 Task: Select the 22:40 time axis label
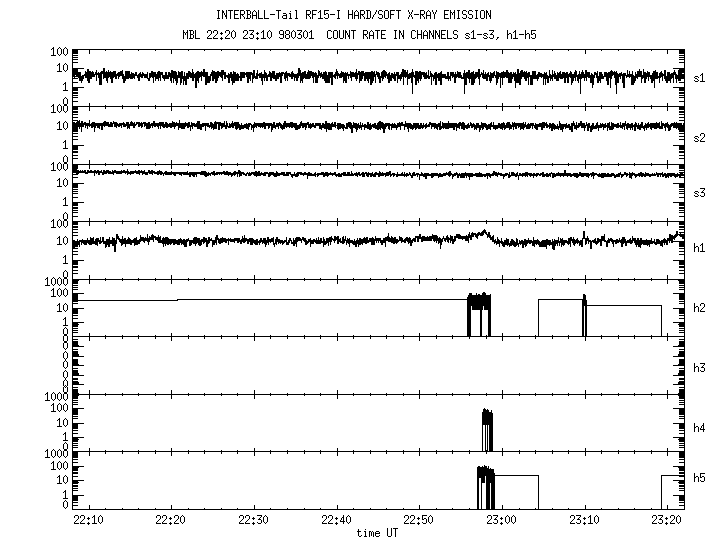pos(336,520)
